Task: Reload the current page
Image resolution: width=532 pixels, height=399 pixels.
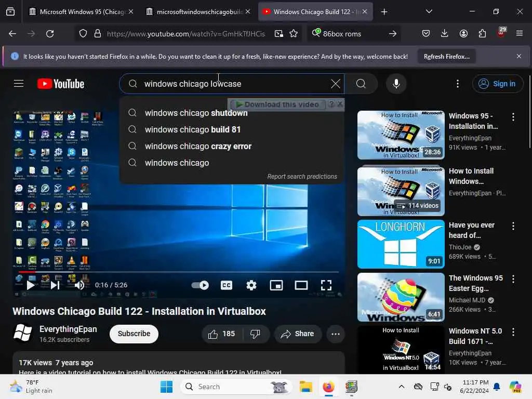Action: [x=50, y=34]
